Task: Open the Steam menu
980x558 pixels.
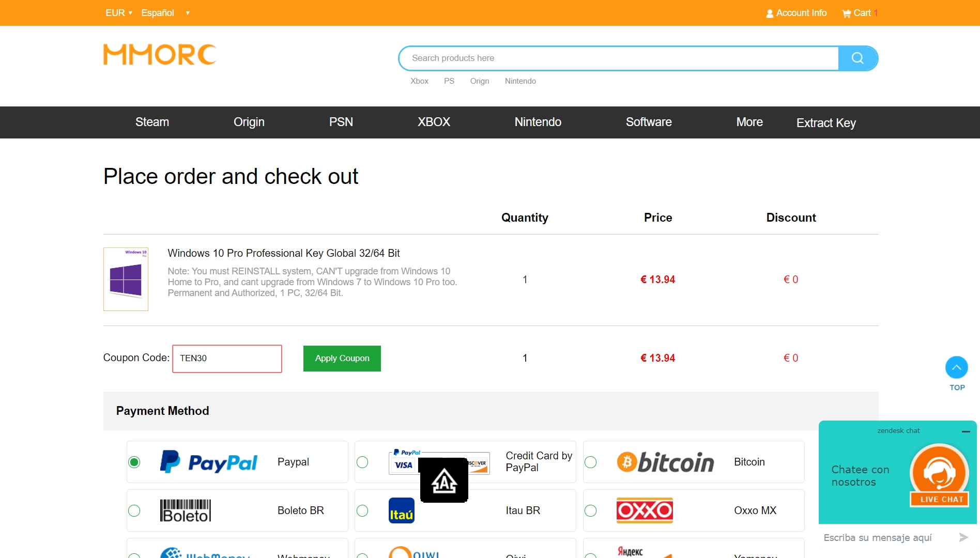Action: (x=152, y=122)
